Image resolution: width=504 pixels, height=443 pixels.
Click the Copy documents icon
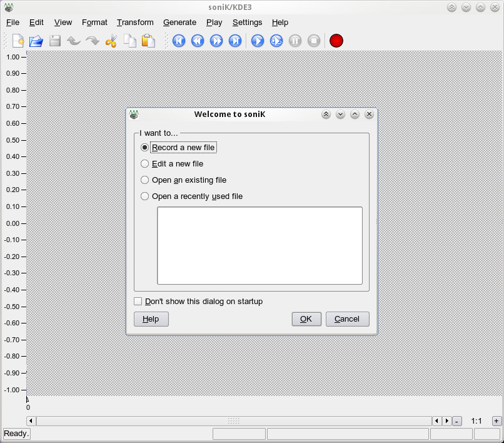(130, 41)
